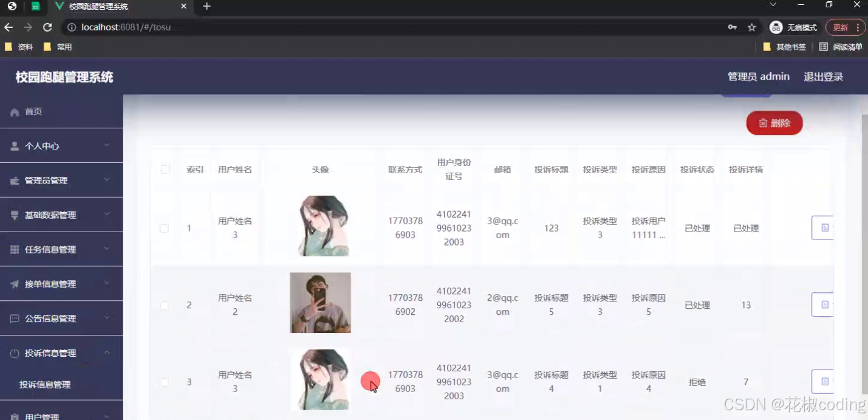The image size is (868, 420).
Task: Click the green spreadsheet tab icon
Action: tap(36, 6)
